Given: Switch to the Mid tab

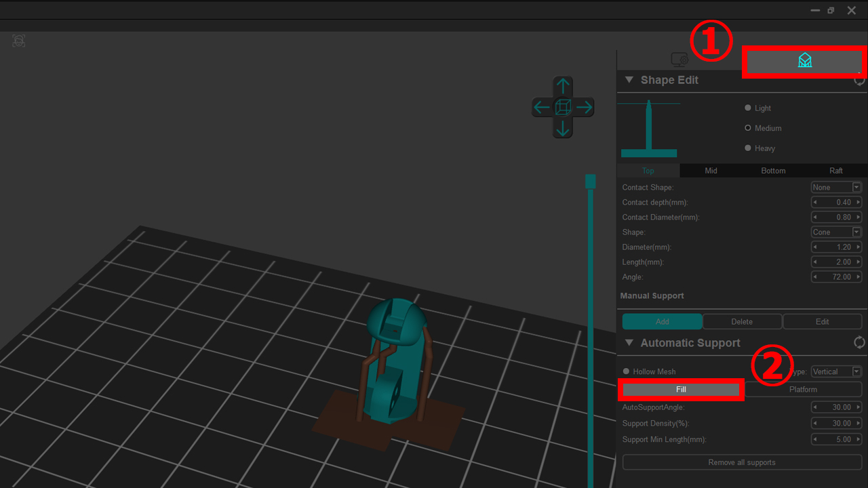Looking at the screenshot, I should pos(711,171).
